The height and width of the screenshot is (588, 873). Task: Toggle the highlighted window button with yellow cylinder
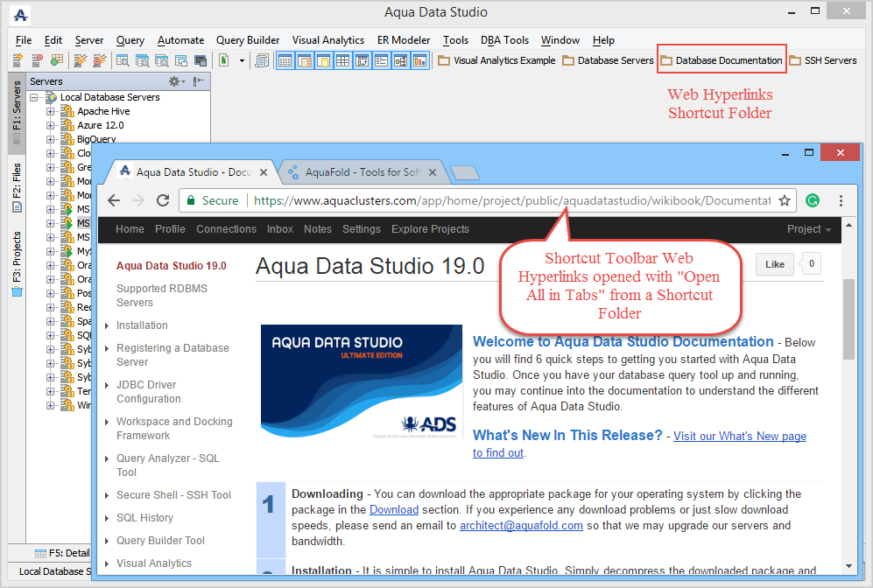click(324, 60)
